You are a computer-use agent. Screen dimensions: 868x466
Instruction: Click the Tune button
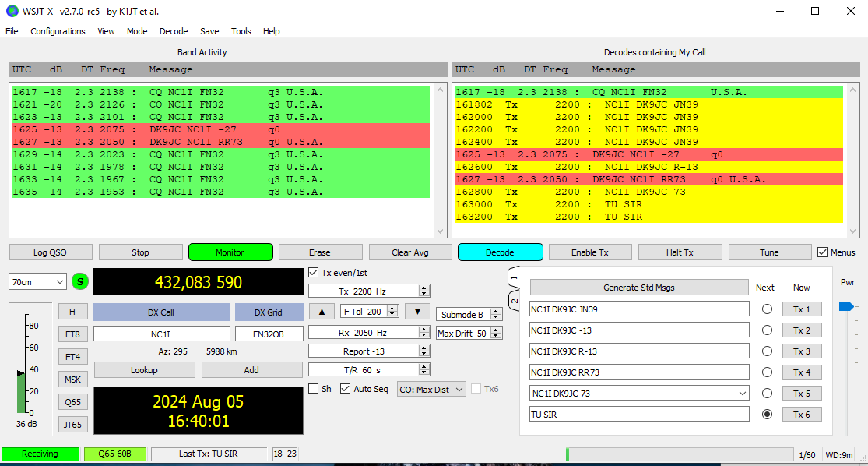coord(769,252)
